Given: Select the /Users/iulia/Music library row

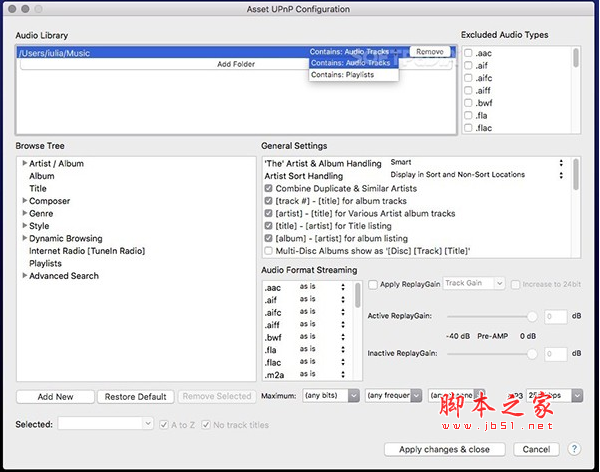Looking at the screenshot, I should (236, 52).
